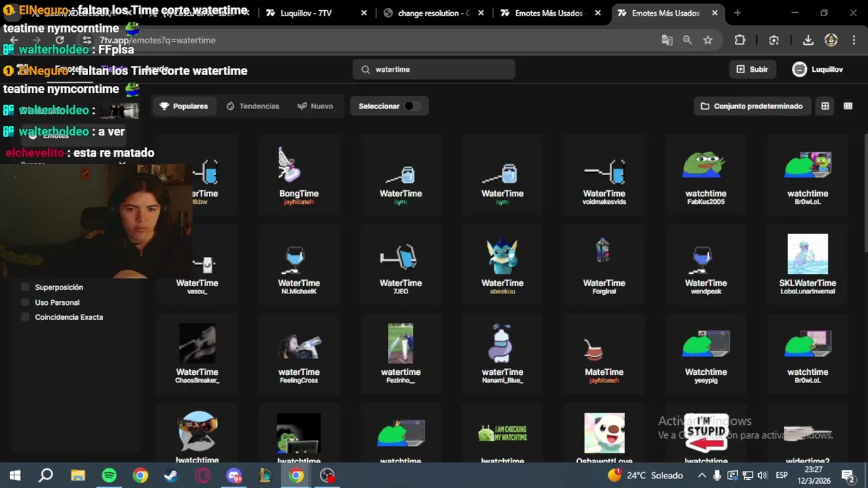Screen dimensions: 868x488
Task: Open the Chrome three-dot menu
Action: tap(853, 40)
